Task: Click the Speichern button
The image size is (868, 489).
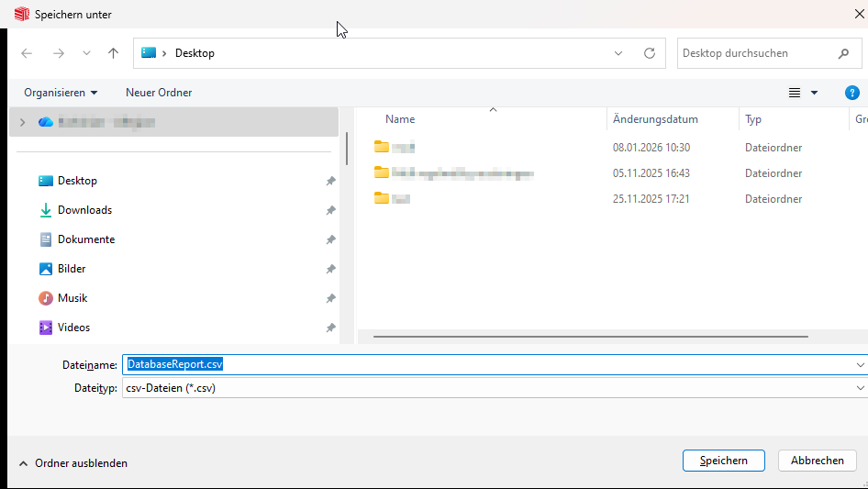Action: (x=723, y=461)
